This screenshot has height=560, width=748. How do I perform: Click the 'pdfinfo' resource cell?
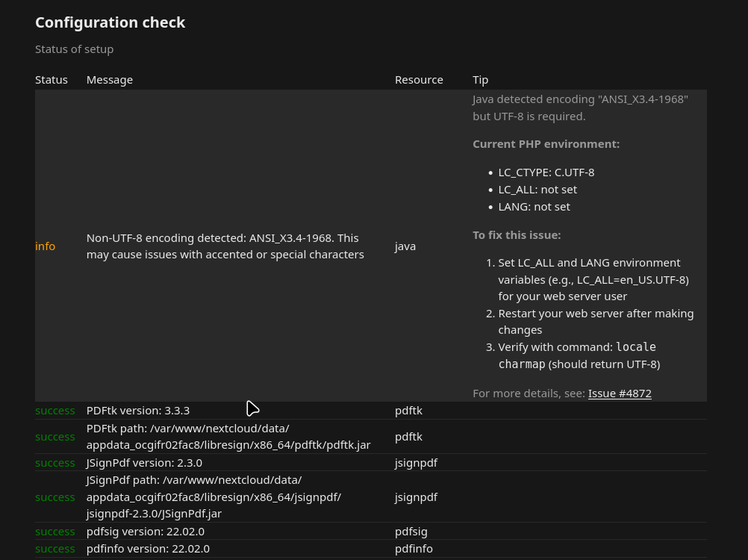(414, 549)
